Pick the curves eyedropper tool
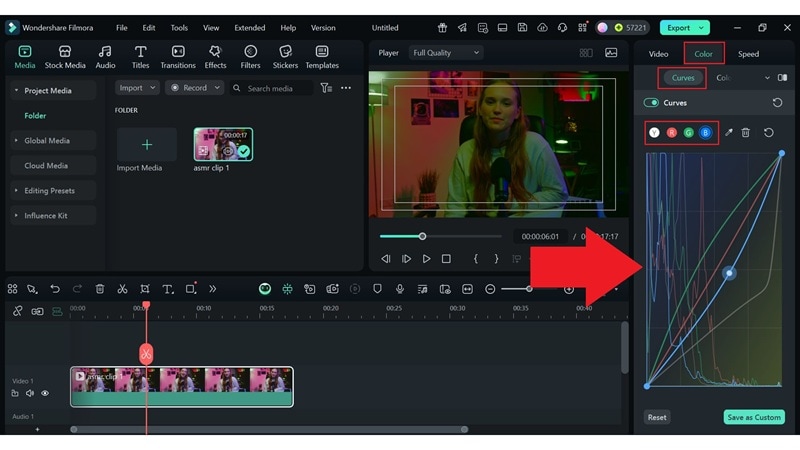 tap(729, 133)
